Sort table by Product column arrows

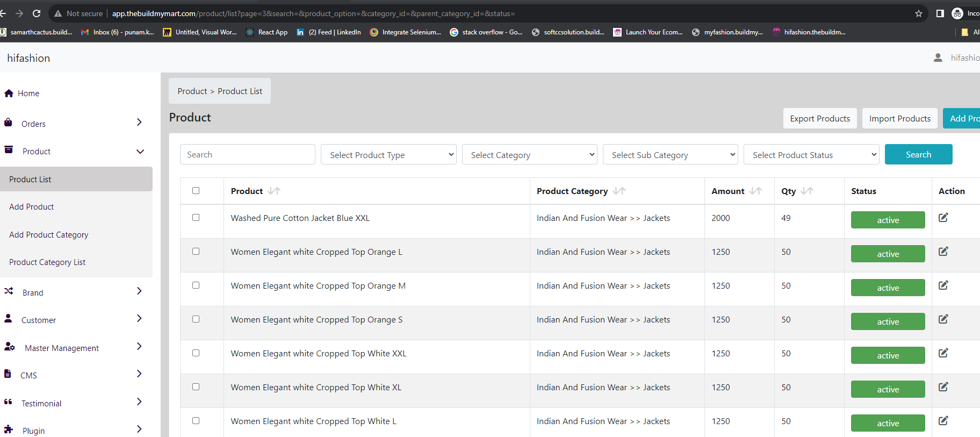pos(274,191)
